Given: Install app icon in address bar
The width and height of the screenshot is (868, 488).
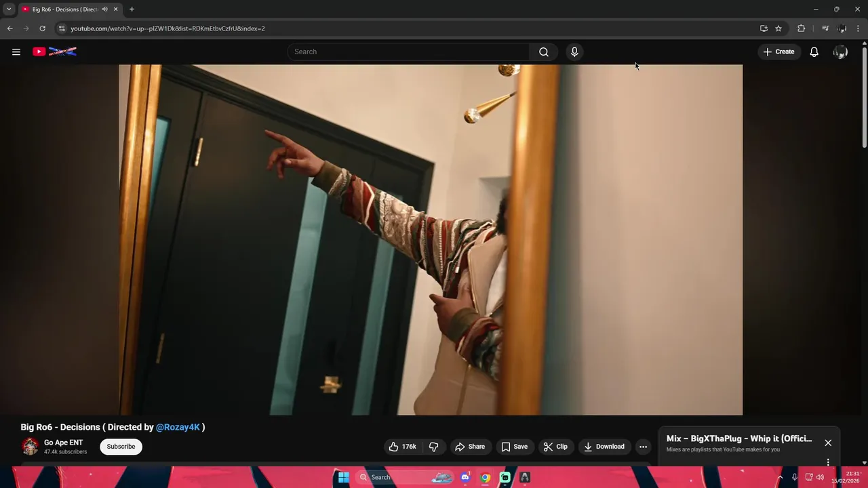Looking at the screenshot, I should click(x=764, y=28).
